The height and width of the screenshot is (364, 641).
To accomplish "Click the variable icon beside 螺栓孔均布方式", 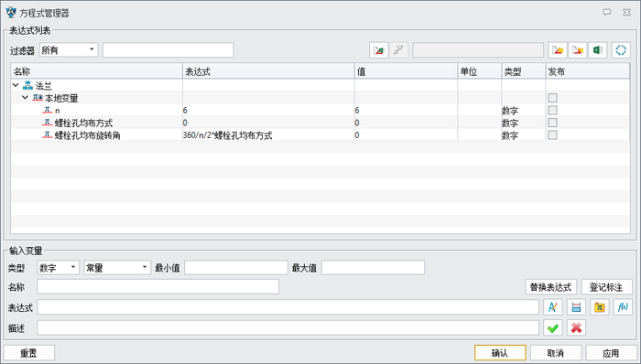I will [48, 123].
